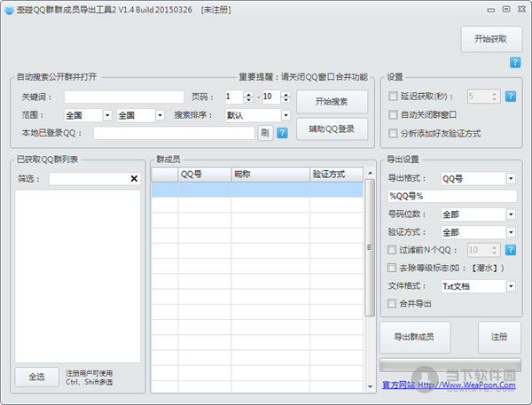The width and height of the screenshot is (532, 405).
Task: Enable the 延迟获取(秒) checkbox
Action: pyautogui.click(x=393, y=96)
